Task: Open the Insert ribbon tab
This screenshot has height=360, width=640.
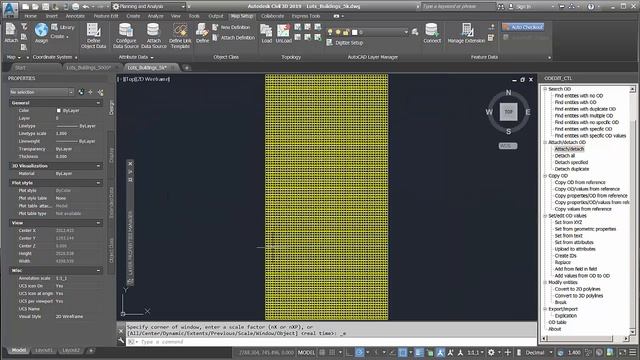Action: 51,16
